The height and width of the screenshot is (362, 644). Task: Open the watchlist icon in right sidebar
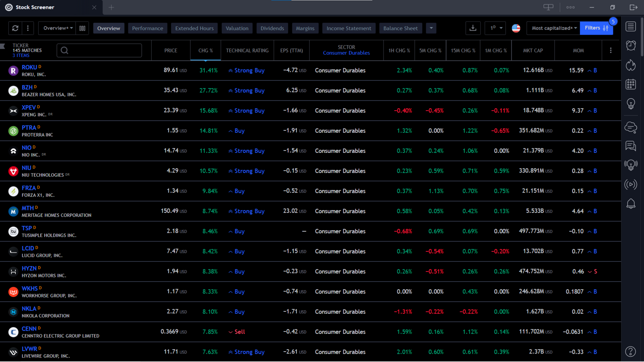pyautogui.click(x=631, y=27)
